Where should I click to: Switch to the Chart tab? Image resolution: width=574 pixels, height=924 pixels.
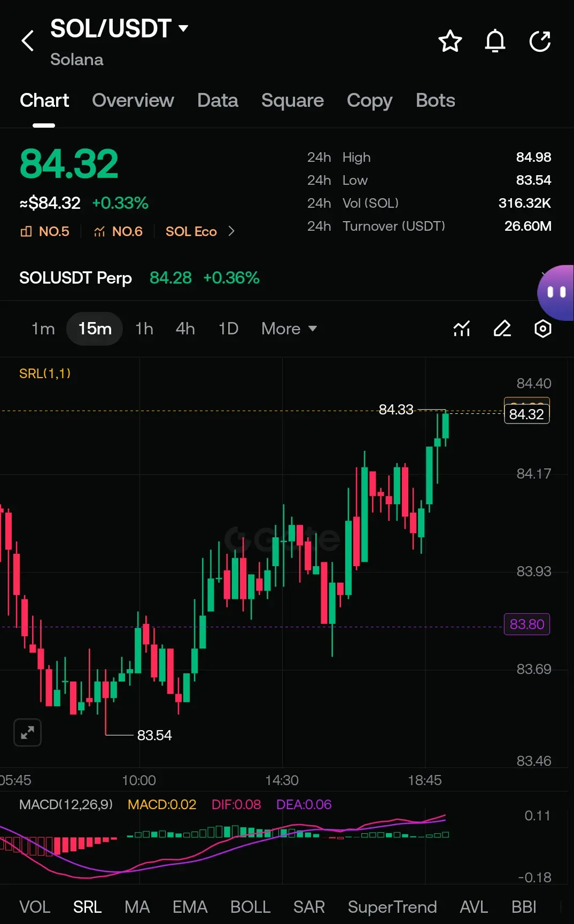point(44,100)
